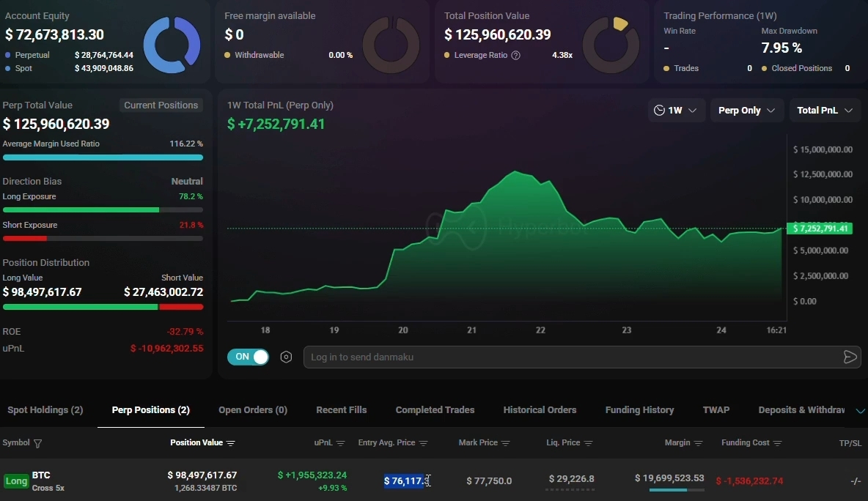Open Completed Trades tab

coord(435,409)
